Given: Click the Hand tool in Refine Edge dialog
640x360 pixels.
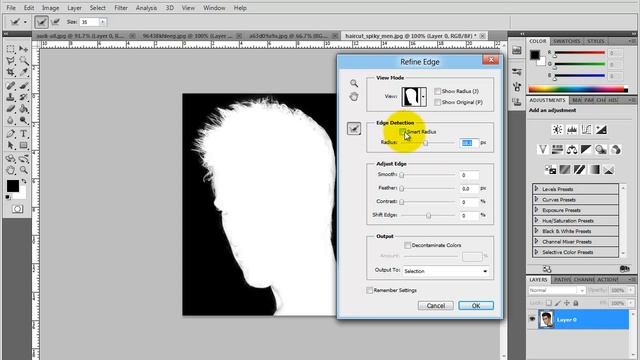Looking at the screenshot, I should (354, 97).
